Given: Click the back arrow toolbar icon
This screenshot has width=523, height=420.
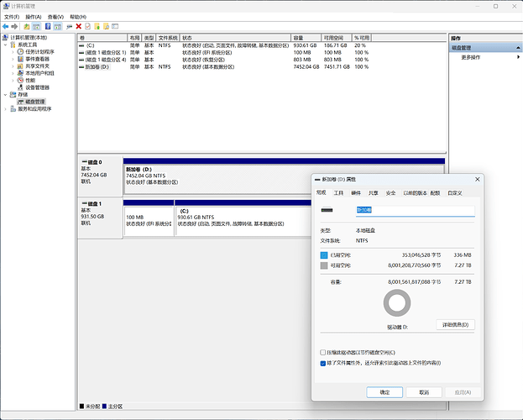Looking at the screenshot, I should click(6, 26).
